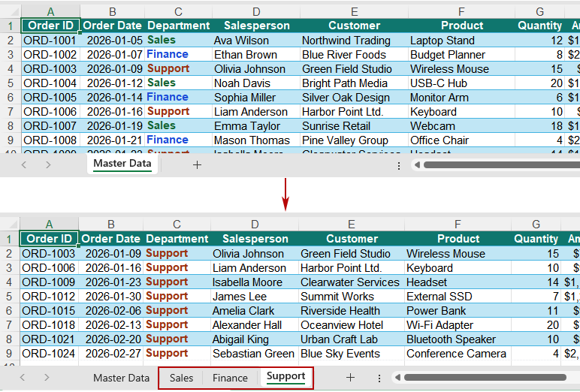Select the USB-C Hub cell
580x392 pixels.
(461, 83)
